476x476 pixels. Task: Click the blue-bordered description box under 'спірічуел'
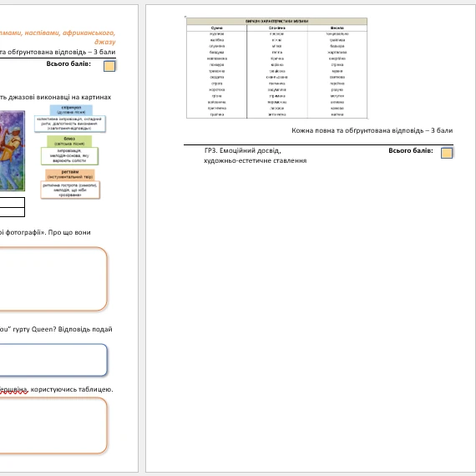(70, 124)
